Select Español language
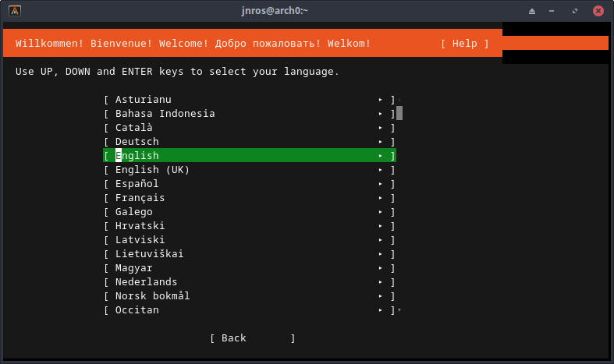This screenshot has width=614, height=364. pyautogui.click(x=250, y=184)
